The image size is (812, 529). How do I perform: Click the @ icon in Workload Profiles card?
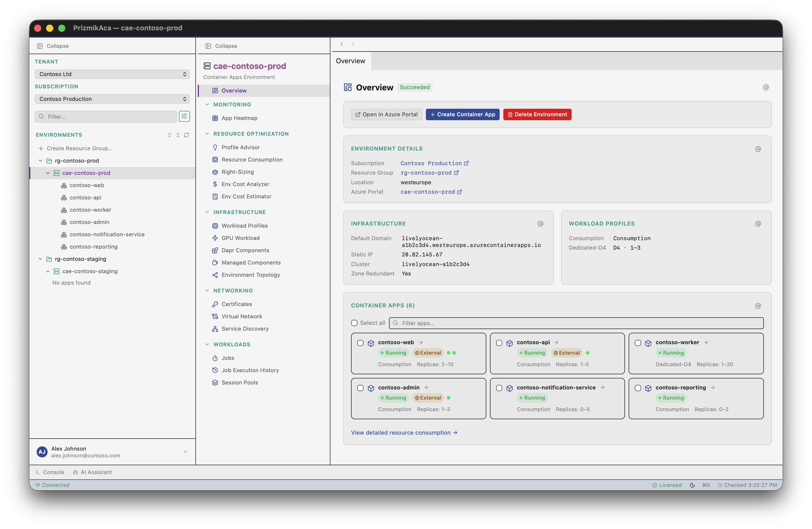(x=758, y=224)
